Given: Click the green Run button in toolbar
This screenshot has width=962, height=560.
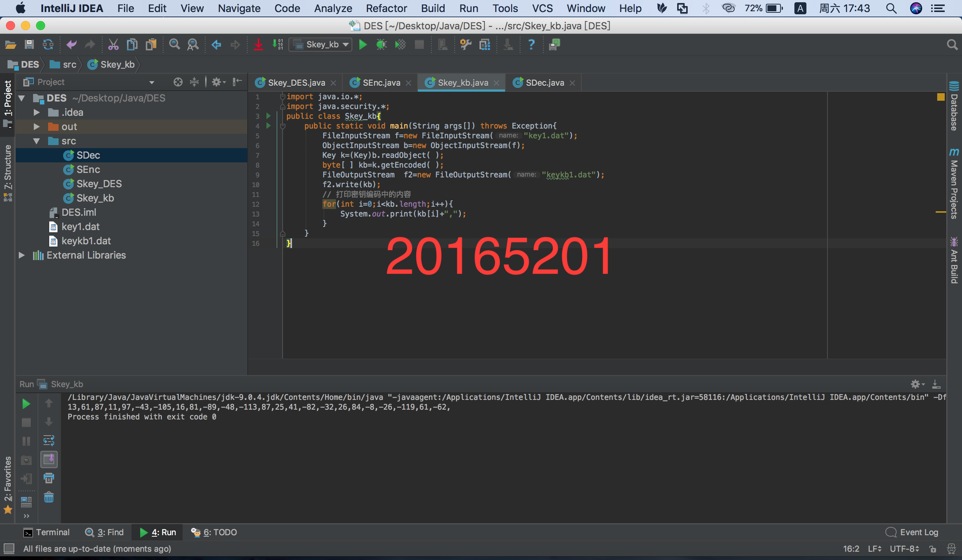Looking at the screenshot, I should (363, 45).
